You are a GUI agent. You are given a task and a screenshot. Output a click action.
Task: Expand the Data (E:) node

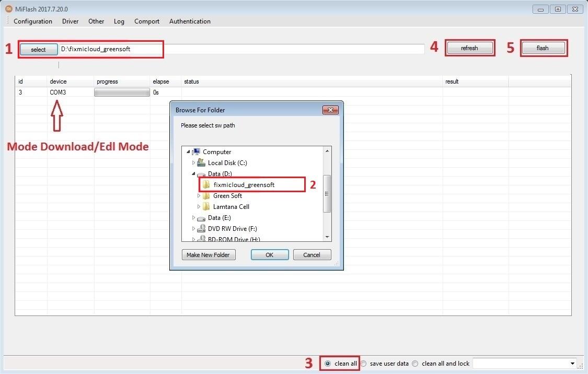(x=193, y=217)
